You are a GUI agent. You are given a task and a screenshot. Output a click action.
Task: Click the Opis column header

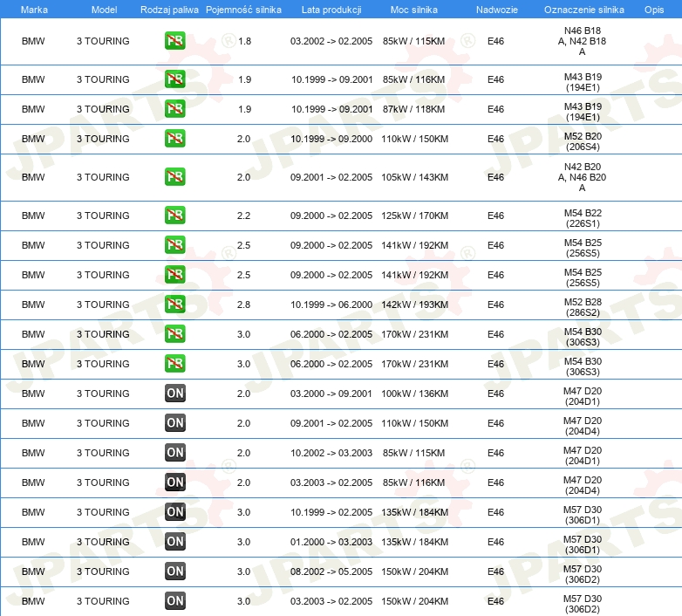654,9
